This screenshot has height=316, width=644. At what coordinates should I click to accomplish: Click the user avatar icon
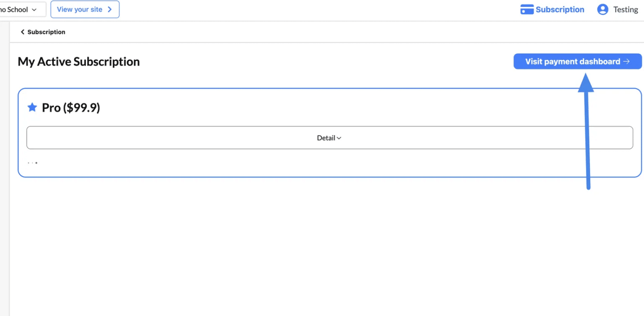pos(603,9)
